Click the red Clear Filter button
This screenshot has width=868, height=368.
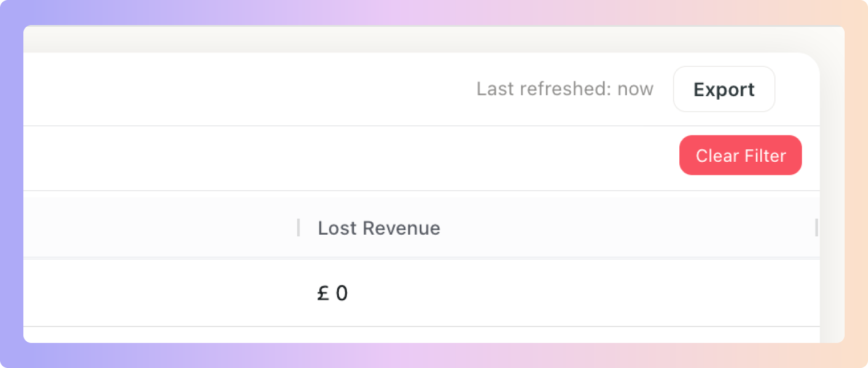(740, 156)
